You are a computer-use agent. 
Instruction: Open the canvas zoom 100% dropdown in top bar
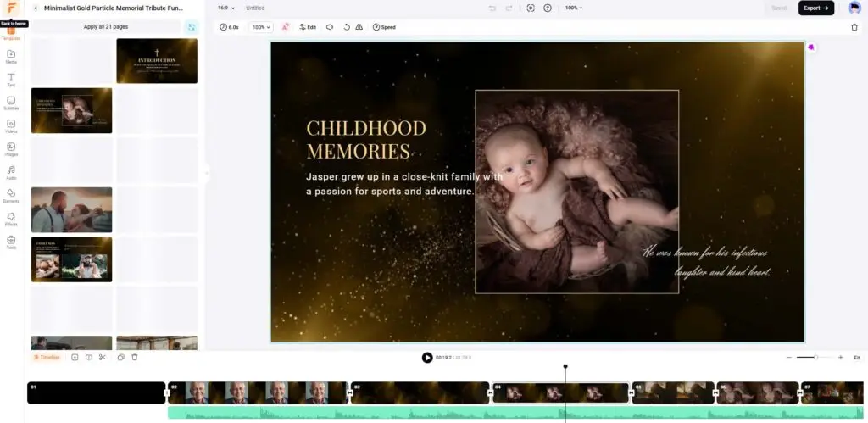574,8
